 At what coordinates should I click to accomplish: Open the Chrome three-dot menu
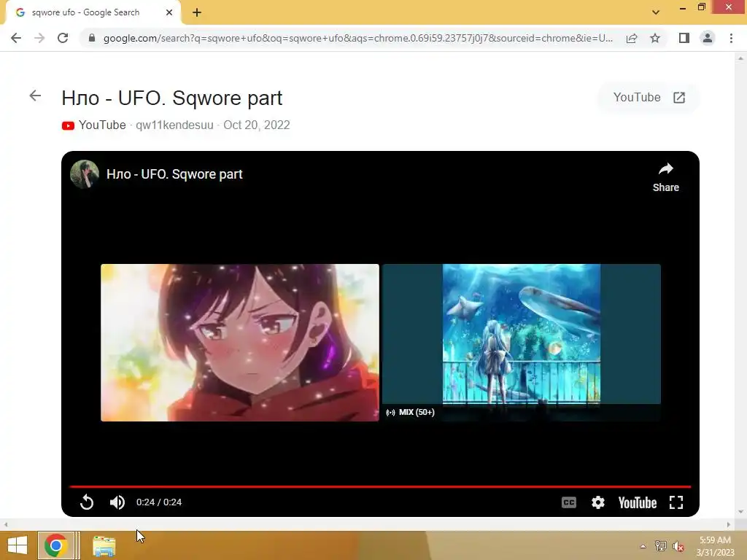731,38
